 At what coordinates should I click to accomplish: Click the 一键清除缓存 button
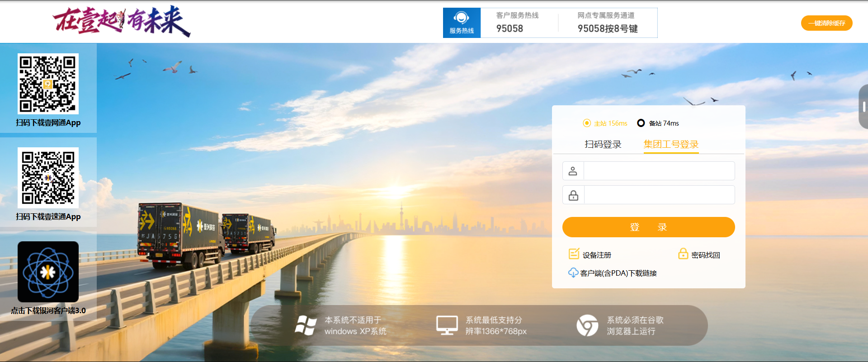(x=826, y=23)
